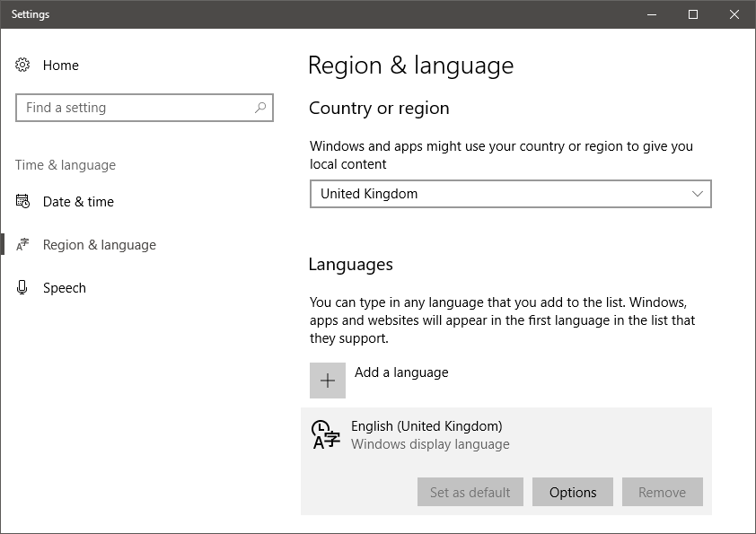Viewport: 756px width, 534px height.
Task: Click the Date & time calendar-clock icon
Action: 23,202
